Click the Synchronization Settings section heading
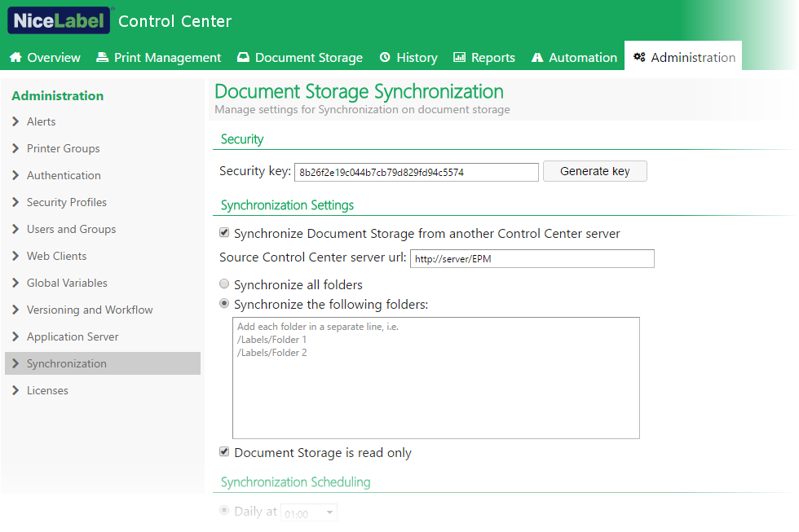Image resolution: width=799 pixels, height=532 pixels. (x=287, y=205)
